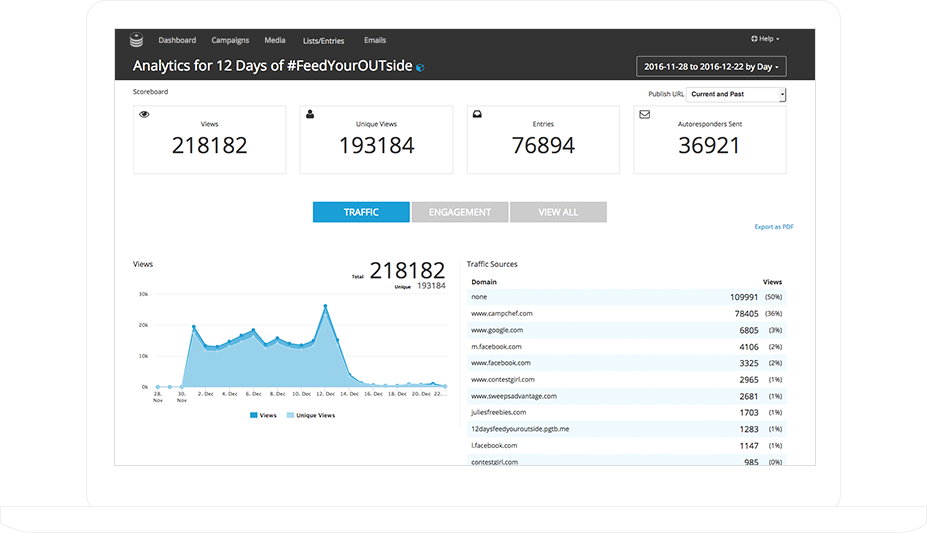Open Lists/Entries in navigation

tap(323, 41)
